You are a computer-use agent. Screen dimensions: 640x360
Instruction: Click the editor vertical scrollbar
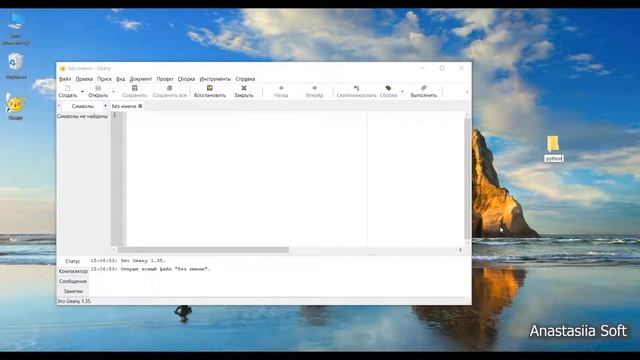click(467, 179)
